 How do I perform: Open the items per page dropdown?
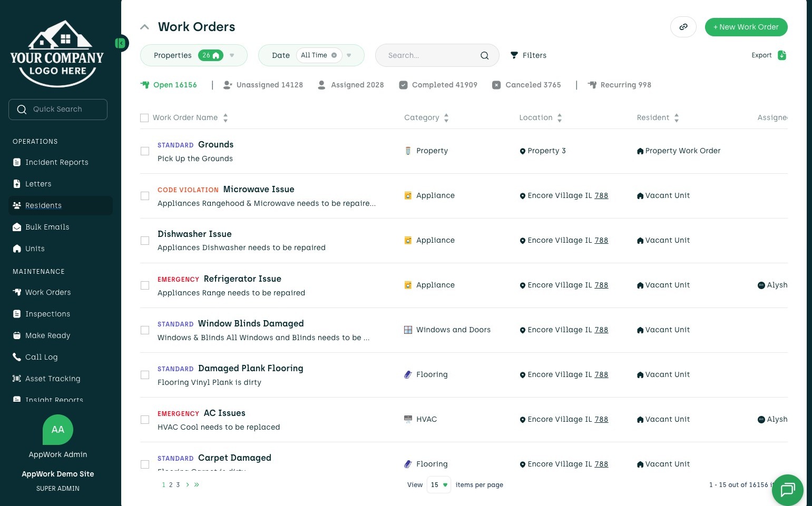click(x=438, y=485)
